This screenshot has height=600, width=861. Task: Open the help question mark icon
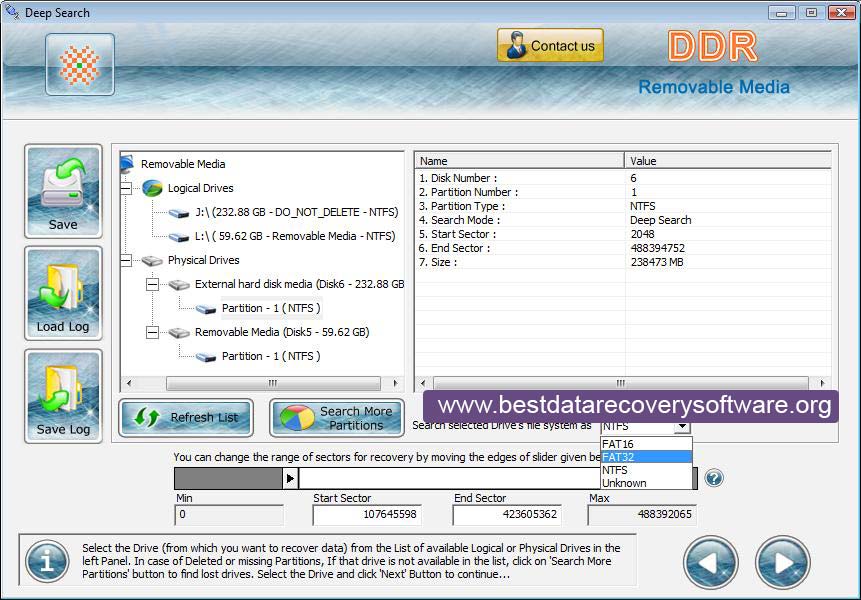pyautogui.click(x=714, y=478)
